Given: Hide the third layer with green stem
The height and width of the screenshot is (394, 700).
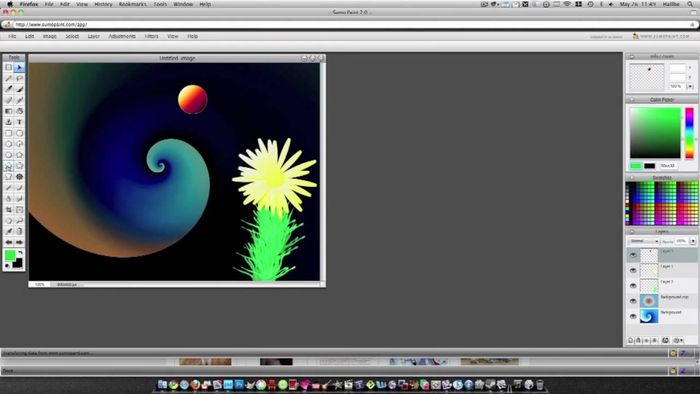Looking at the screenshot, I should point(633,286).
